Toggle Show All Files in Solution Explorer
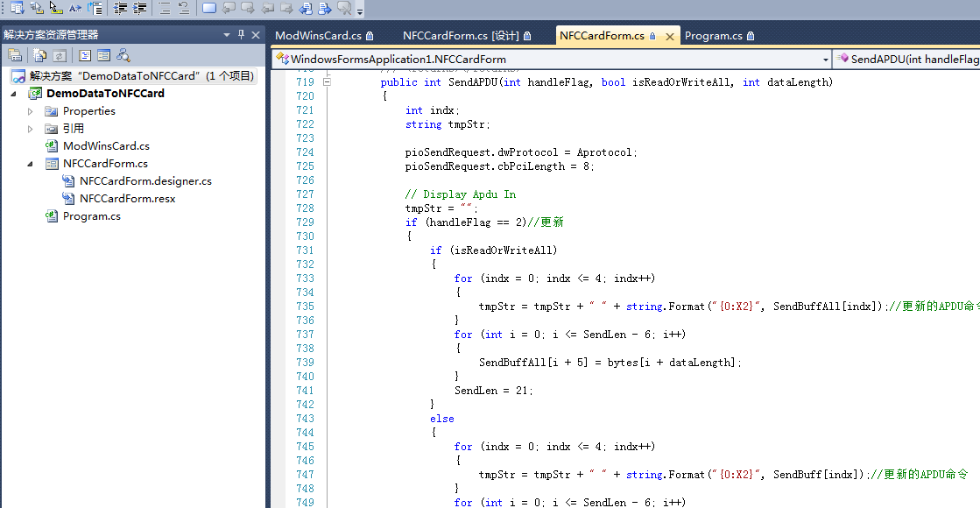Image resolution: width=980 pixels, height=508 pixels. [x=40, y=55]
